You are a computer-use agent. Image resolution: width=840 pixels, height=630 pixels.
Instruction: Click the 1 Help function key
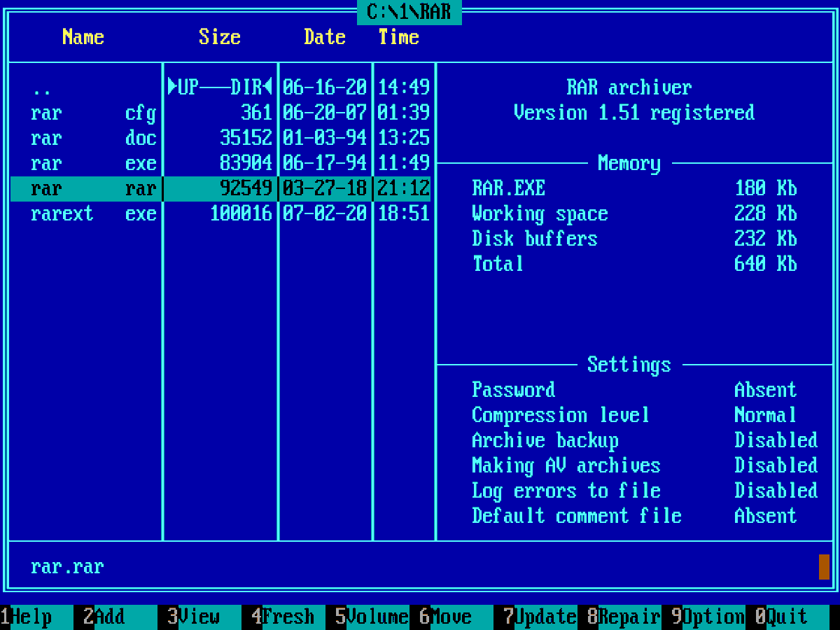[x=36, y=617]
